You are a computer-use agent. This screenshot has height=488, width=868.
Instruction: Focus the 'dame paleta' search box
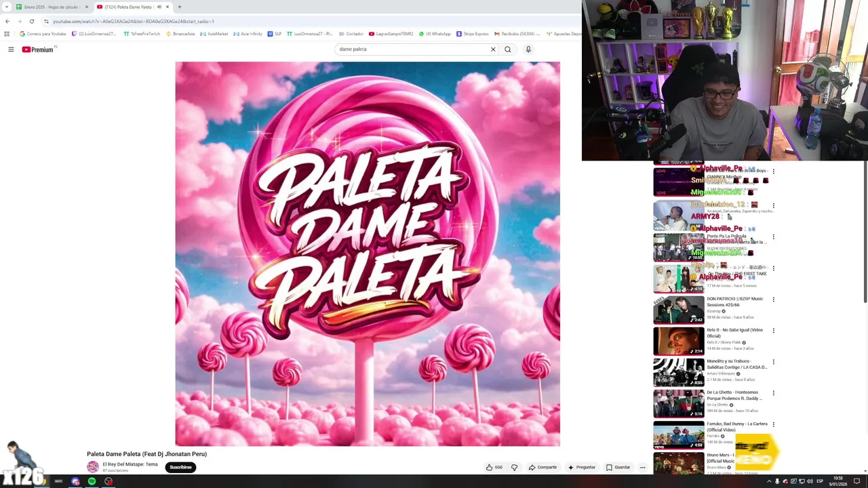coord(412,49)
